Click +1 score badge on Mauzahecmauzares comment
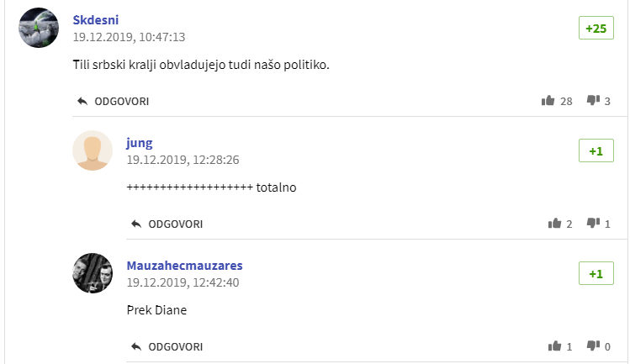This screenshot has width=630, height=364. tap(596, 274)
